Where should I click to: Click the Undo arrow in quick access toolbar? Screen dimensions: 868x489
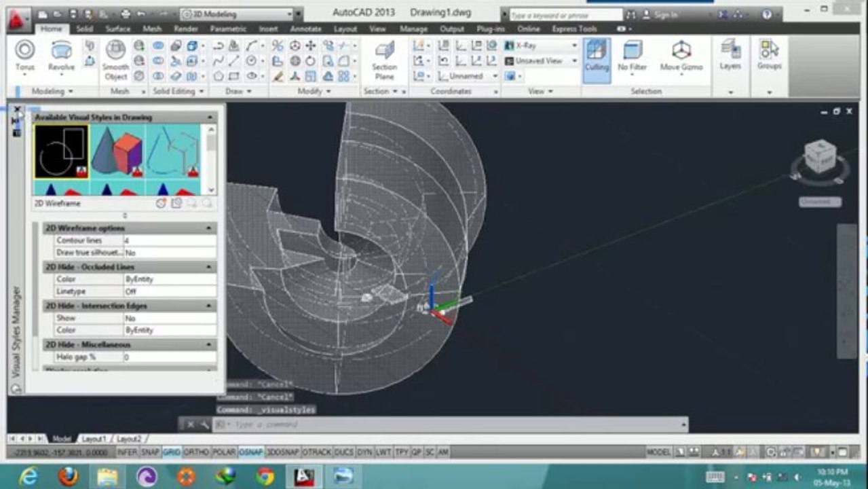click(141, 14)
